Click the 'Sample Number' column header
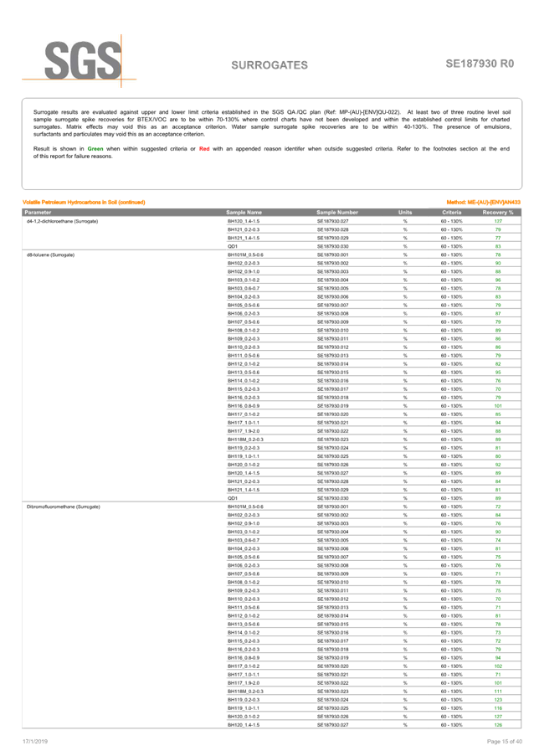Screen dimensions: 534x756 (337, 212)
